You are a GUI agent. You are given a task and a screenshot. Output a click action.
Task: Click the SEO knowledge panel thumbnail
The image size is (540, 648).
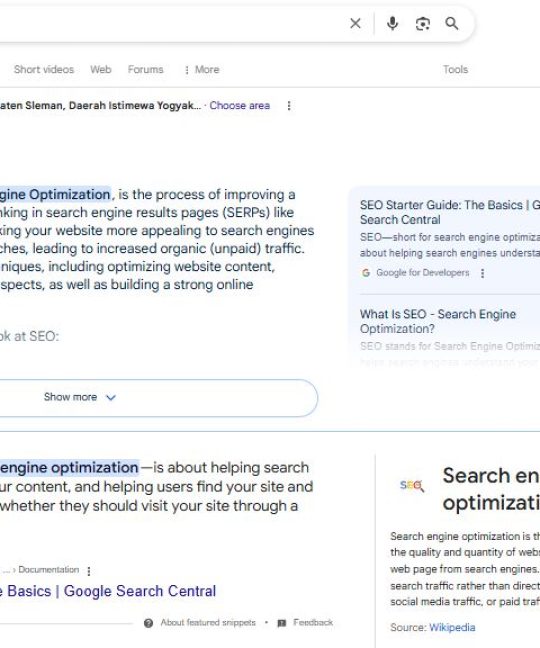(412, 485)
